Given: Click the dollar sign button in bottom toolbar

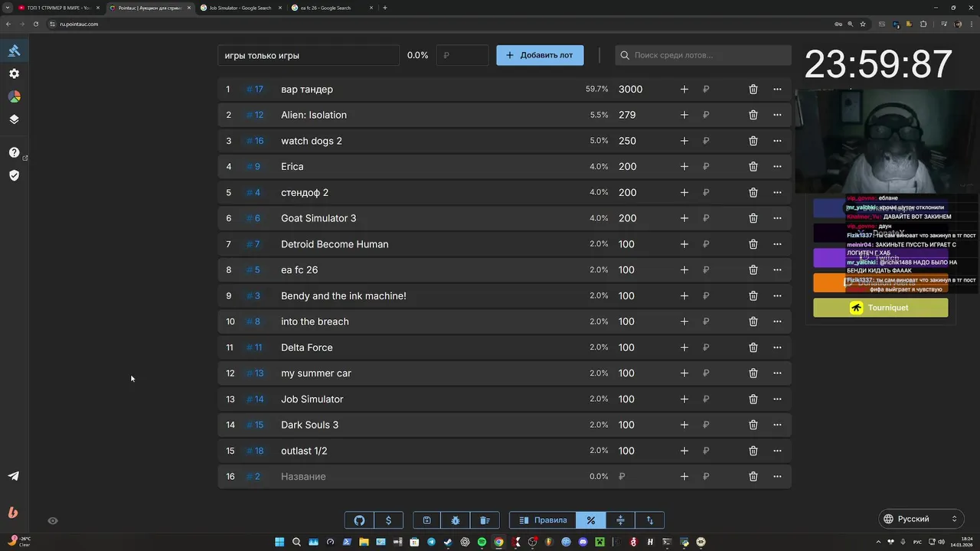Looking at the screenshot, I should tap(388, 520).
